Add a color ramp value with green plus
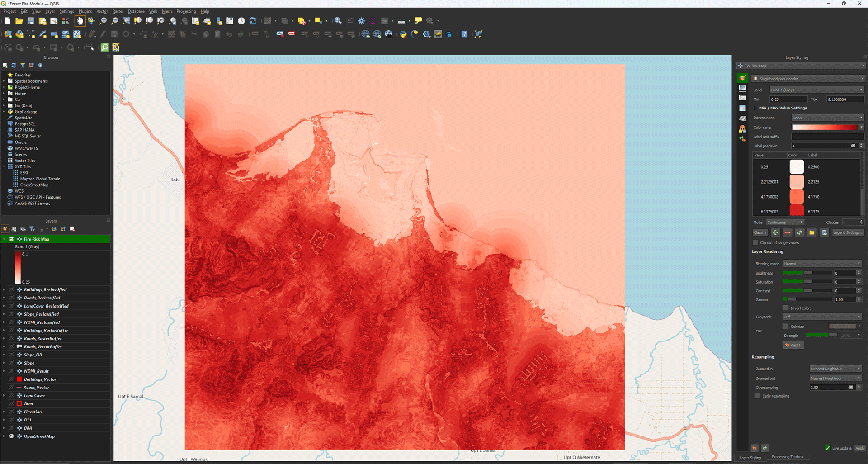The width and height of the screenshot is (868, 464). [x=775, y=232]
